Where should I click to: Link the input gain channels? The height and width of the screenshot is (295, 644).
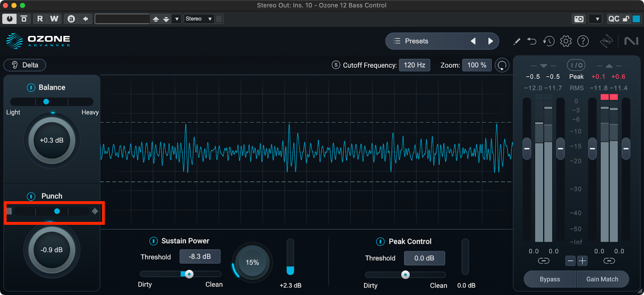(x=543, y=261)
